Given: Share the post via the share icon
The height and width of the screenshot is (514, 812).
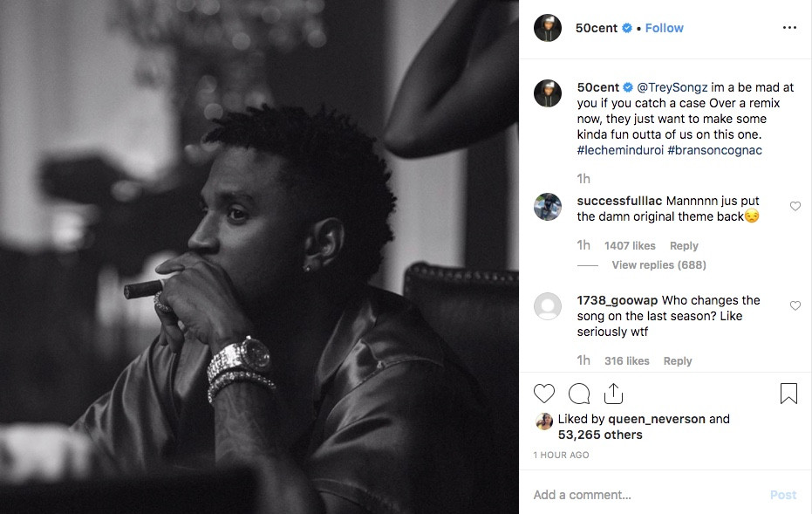Looking at the screenshot, I should click(613, 394).
